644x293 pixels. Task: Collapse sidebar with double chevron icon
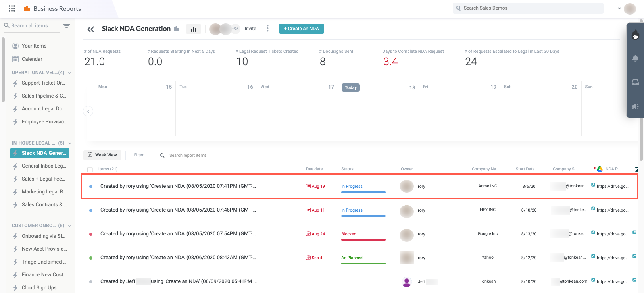click(91, 29)
